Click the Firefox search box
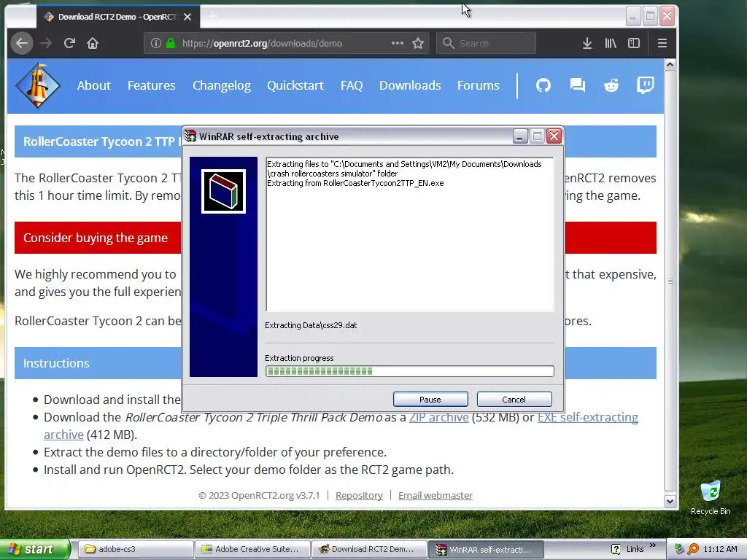 tap(486, 43)
